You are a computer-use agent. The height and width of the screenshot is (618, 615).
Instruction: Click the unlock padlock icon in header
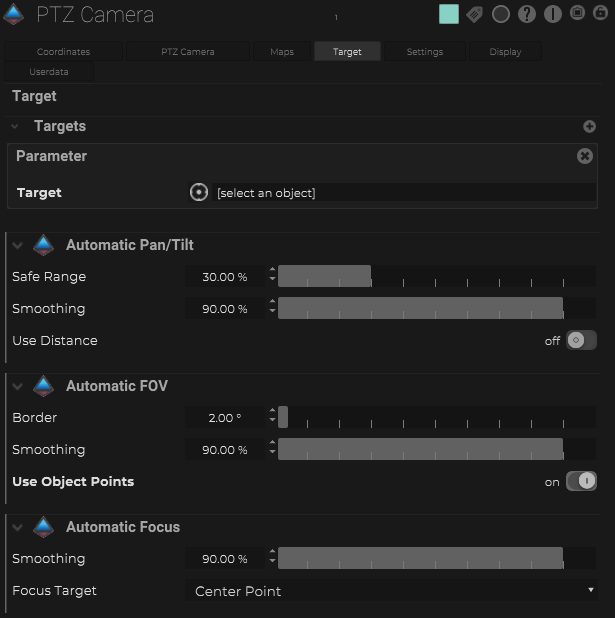[x=603, y=14]
